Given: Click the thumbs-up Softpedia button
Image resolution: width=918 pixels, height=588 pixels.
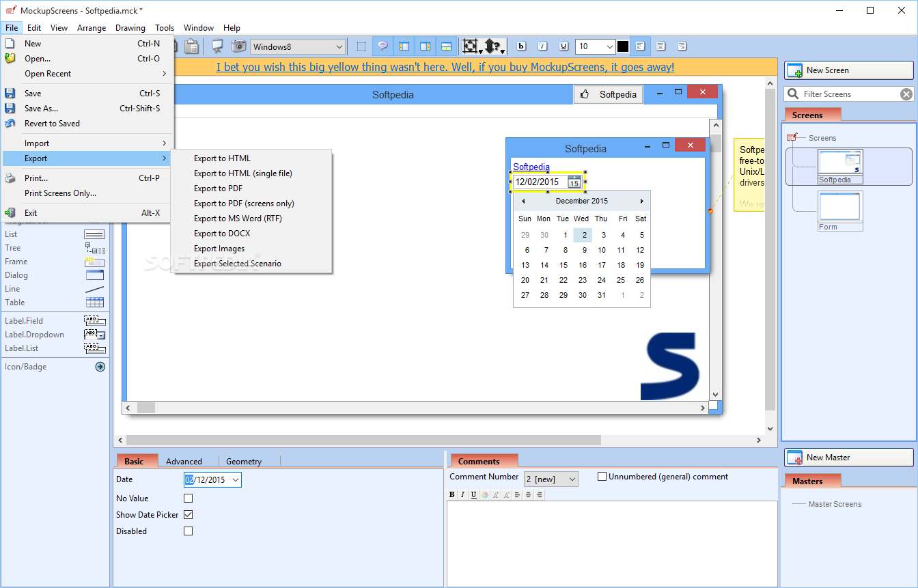Looking at the screenshot, I should [x=608, y=95].
